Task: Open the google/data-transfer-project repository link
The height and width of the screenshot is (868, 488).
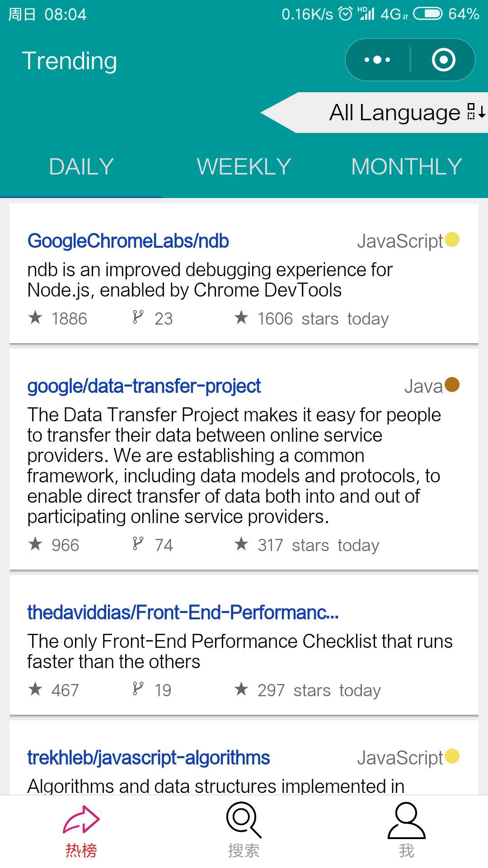Action: [x=144, y=386]
